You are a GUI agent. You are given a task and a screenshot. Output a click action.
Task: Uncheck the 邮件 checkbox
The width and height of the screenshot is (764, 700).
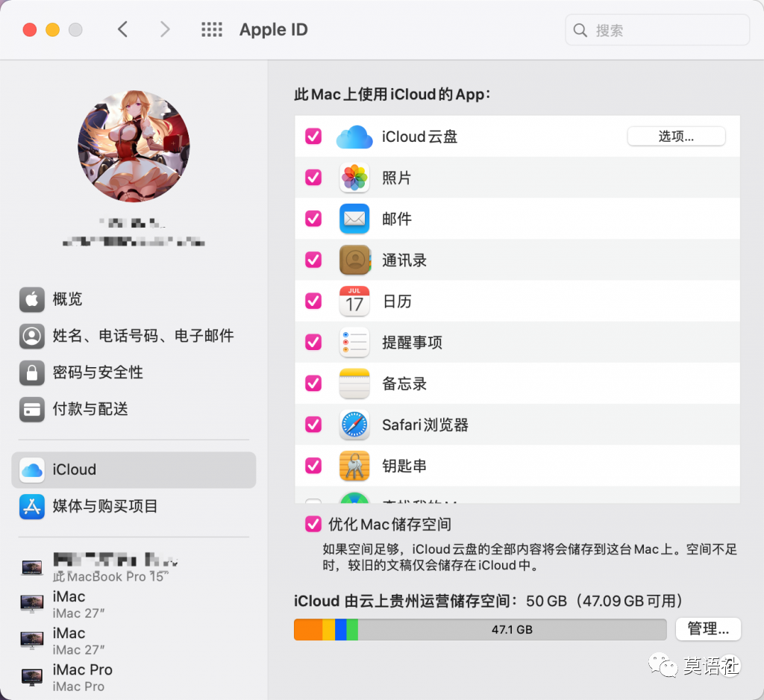(313, 219)
